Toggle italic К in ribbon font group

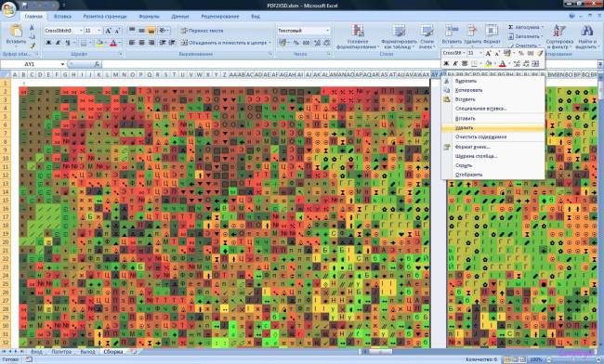58,43
